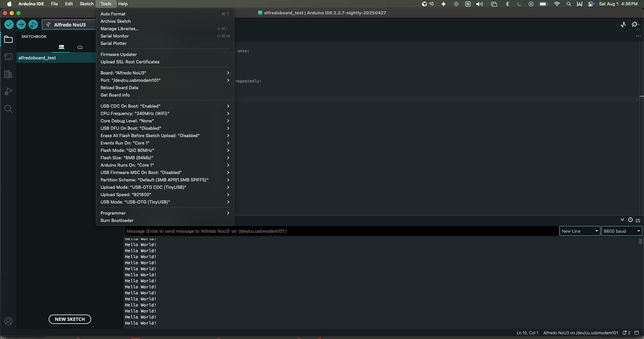Choose Auto Format from Tools menu
The height and width of the screenshot is (339, 644).
coord(165,14)
